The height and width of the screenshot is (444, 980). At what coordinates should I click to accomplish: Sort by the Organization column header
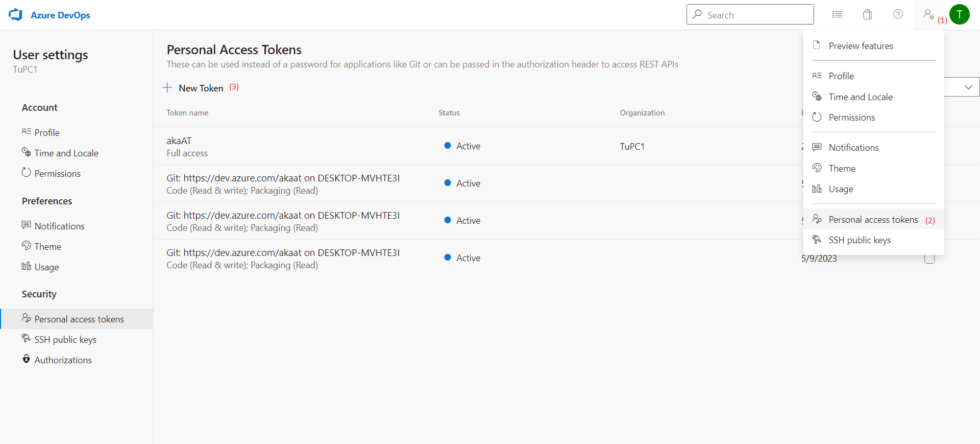tap(642, 113)
